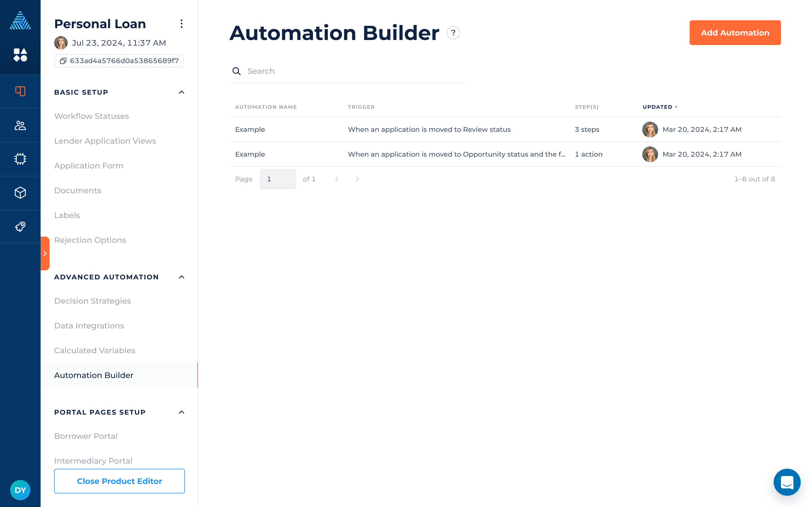Select the Integrations gear icon
The width and height of the screenshot is (812, 507).
click(20, 158)
